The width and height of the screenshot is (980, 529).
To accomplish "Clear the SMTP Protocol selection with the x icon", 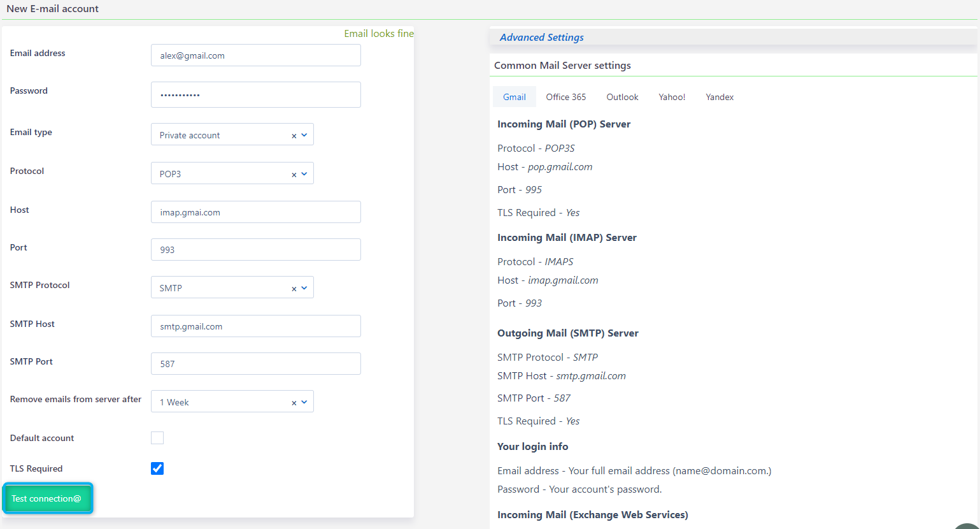I will tap(294, 289).
